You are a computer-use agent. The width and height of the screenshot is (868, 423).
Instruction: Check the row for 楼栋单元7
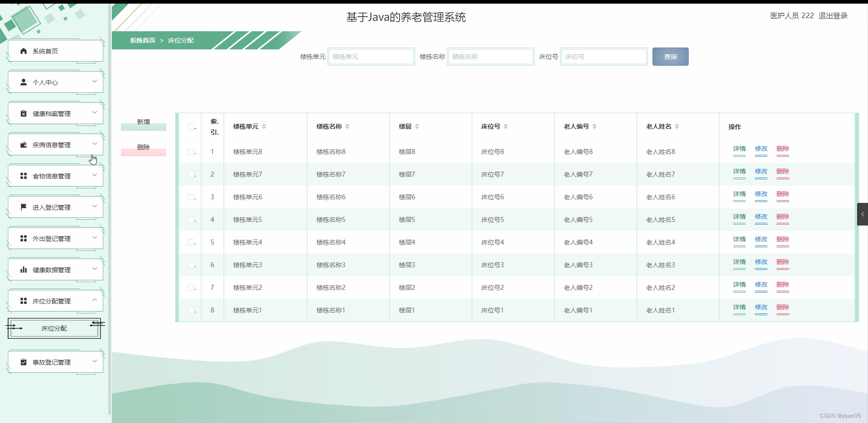191,174
